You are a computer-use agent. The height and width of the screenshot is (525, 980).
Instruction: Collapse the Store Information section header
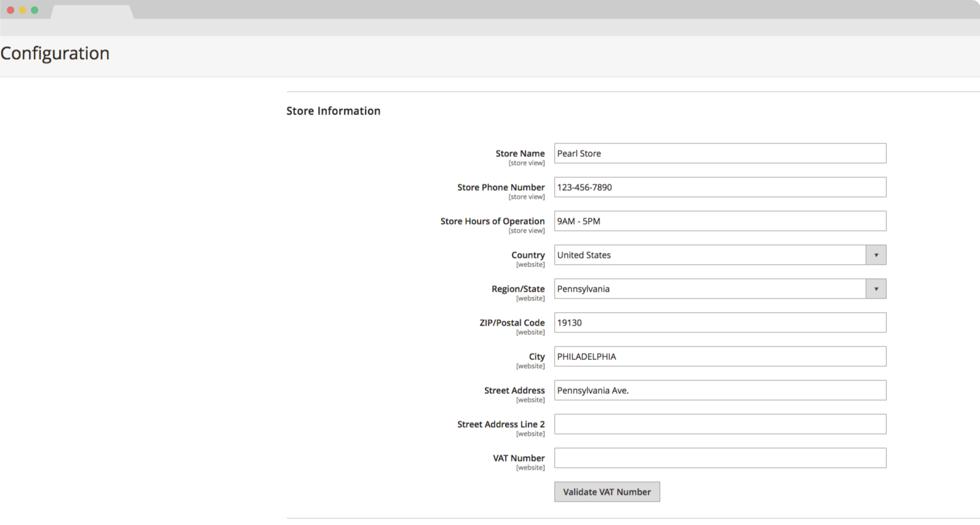(333, 111)
